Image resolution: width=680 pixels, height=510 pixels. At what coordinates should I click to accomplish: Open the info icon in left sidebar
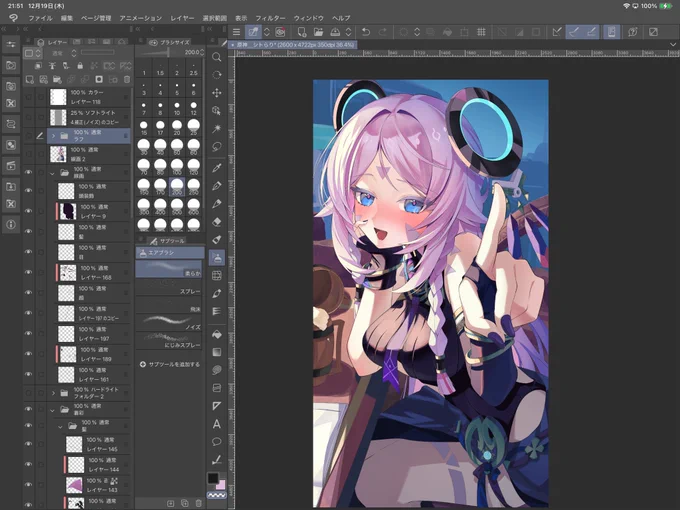[x=11, y=224]
